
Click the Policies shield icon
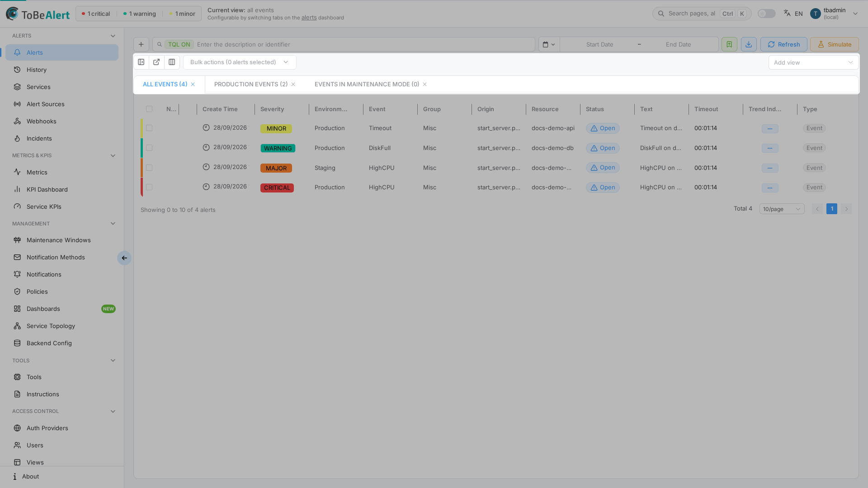[17, 291]
